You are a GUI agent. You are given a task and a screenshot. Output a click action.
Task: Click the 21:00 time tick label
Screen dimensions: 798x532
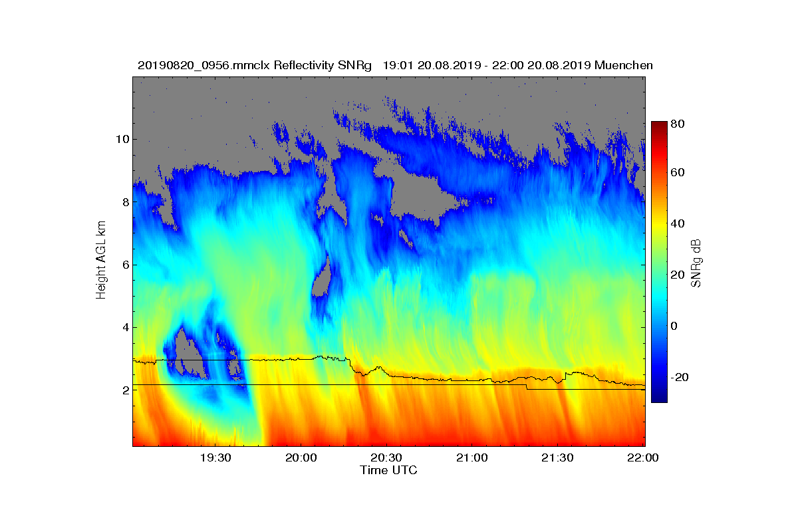pyautogui.click(x=472, y=458)
